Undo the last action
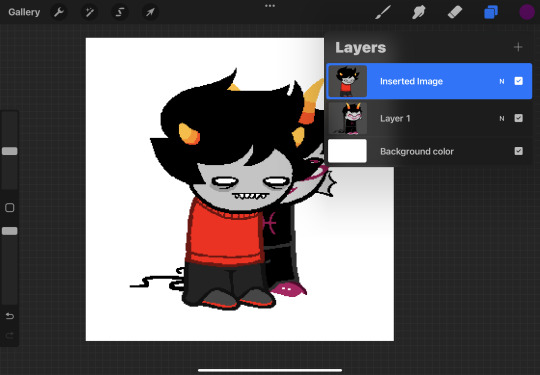This screenshot has height=375, width=540. click(x=10, y=316)
